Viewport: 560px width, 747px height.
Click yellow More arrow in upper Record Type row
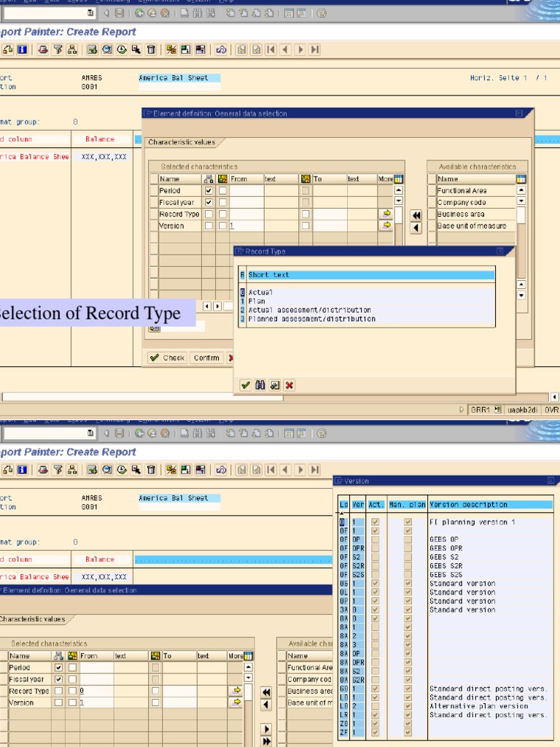[386, 214]
